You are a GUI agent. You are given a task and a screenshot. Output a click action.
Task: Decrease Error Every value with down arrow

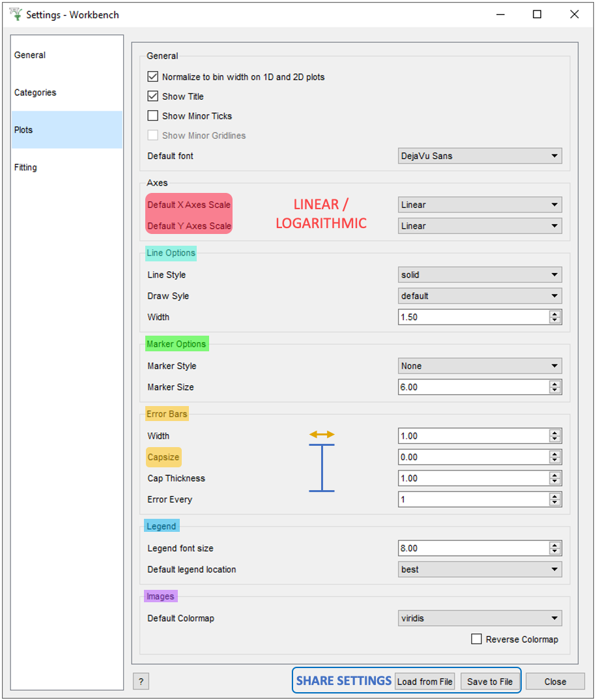coord(555,503)
